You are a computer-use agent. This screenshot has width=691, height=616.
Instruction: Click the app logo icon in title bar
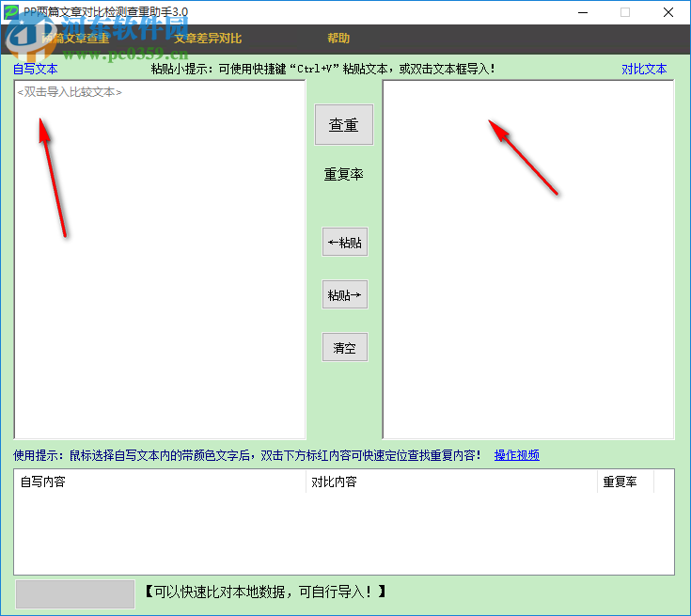(x=10, y=12)
